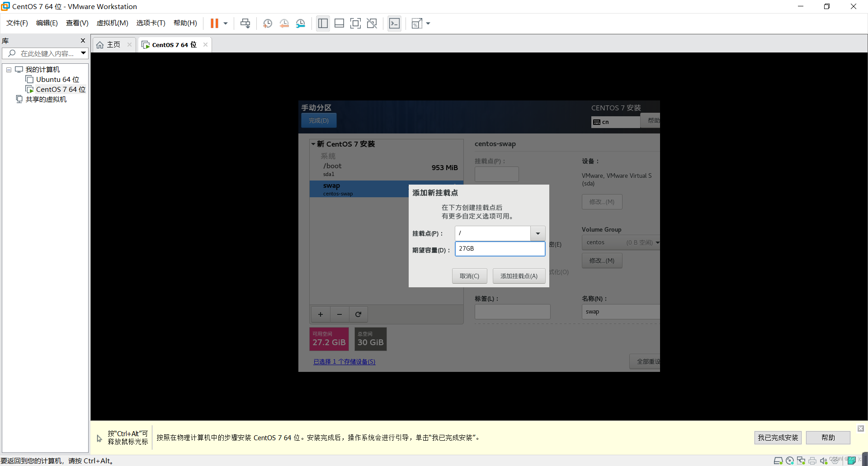The height and width of the screenshot is (466, 868).
Task: Collapse the 新 CentOS 7 安装 group
Action: (313, 144)
